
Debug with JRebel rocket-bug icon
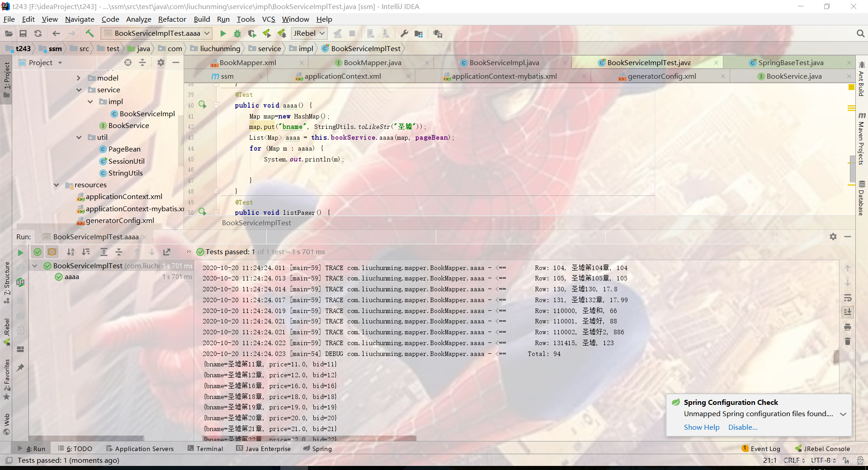coord(282,33)
